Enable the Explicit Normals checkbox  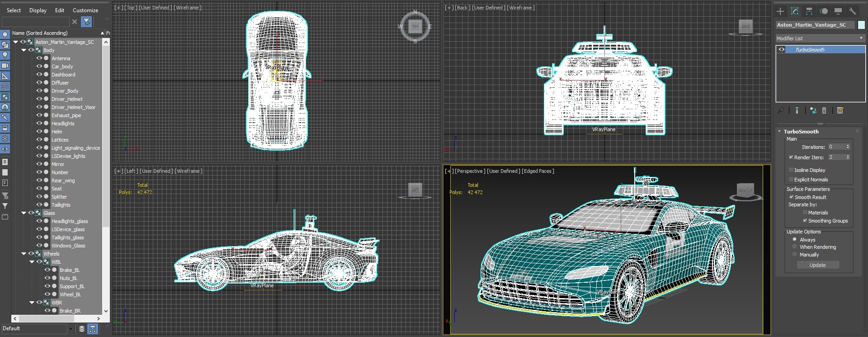tap(791, 180)
